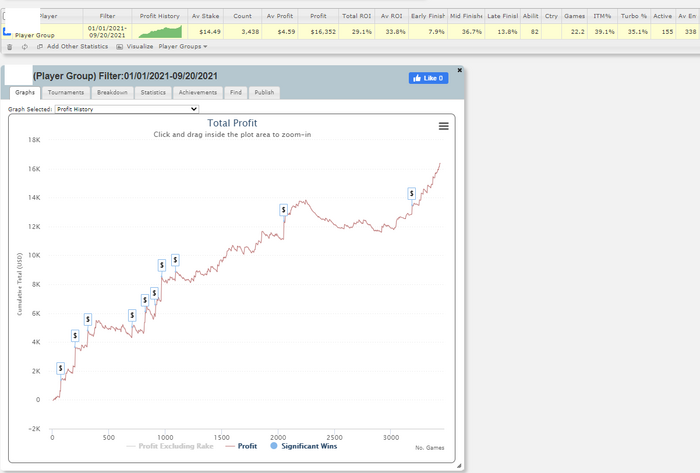Click the Player Group row name

pyautogui.click(x=35, y=35)
